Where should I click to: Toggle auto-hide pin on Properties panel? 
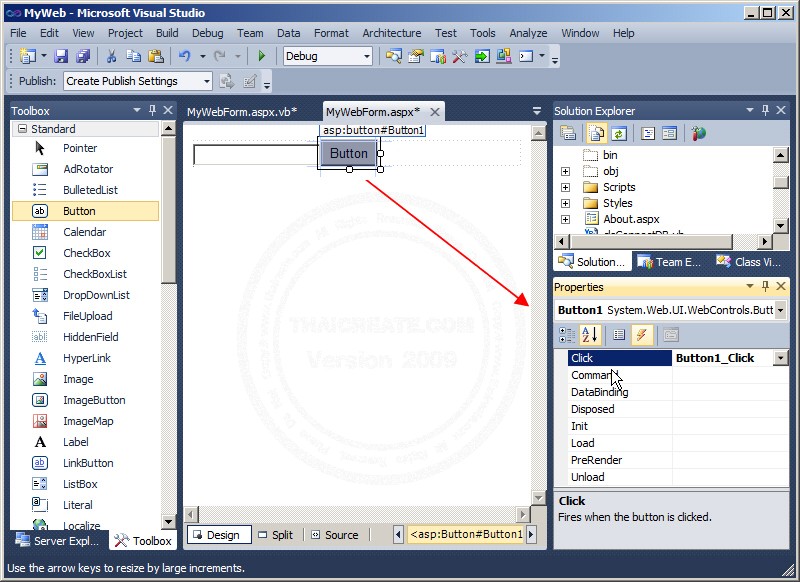point(765,287)
